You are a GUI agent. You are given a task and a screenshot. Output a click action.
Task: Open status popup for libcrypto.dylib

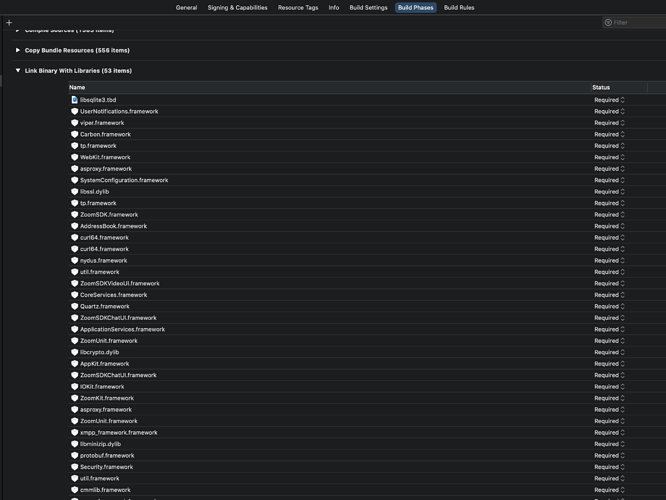pos(609,352)
